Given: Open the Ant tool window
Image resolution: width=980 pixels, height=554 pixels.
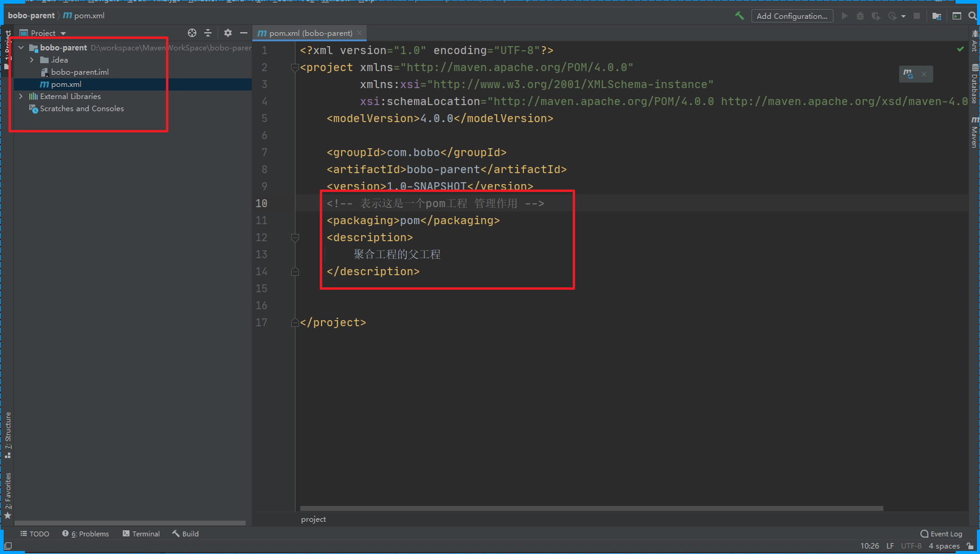Looking at the screenshot, I should pos(975,41).
